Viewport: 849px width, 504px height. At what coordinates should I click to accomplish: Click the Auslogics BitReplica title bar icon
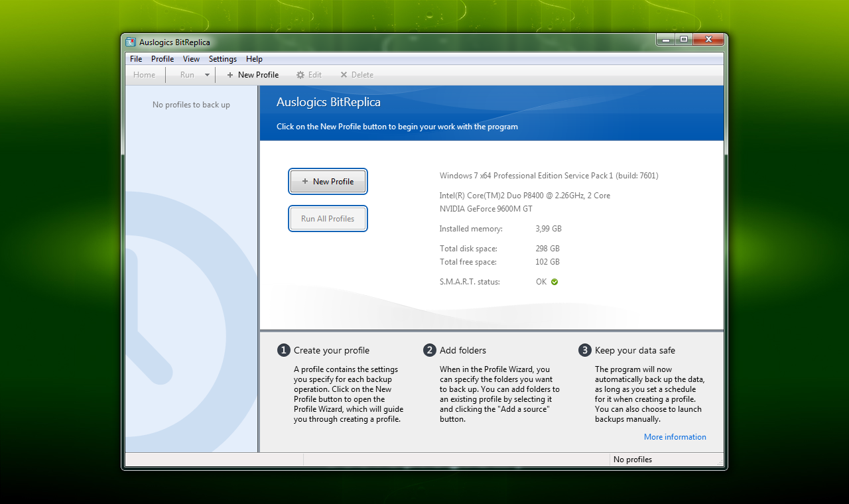pos(131,42)
